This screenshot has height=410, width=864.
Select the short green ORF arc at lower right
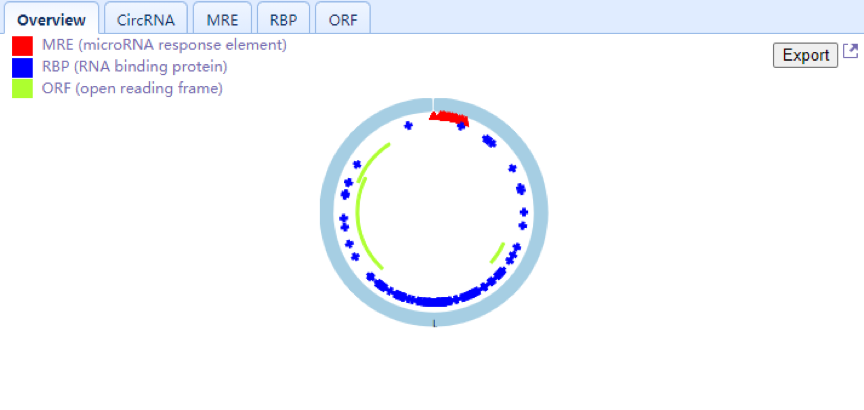coord(497,252)
